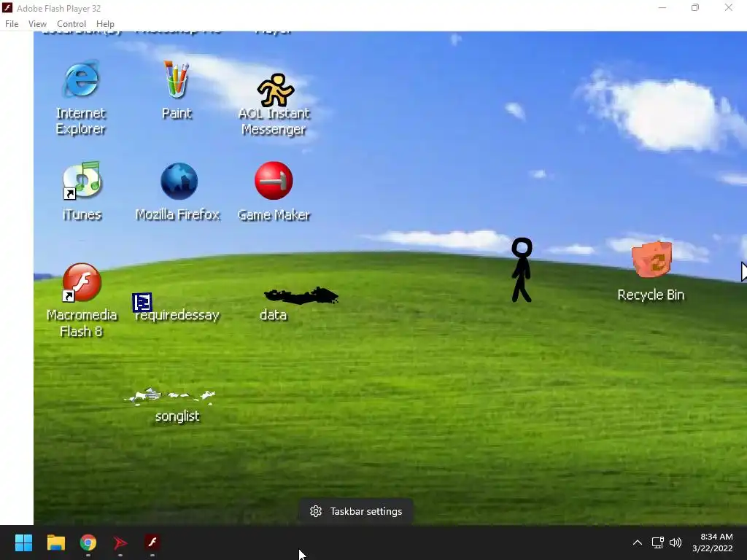This screenshot has height=560, width=747.
Task: Click the Recycle Bin icon
Action: (652, 260)
